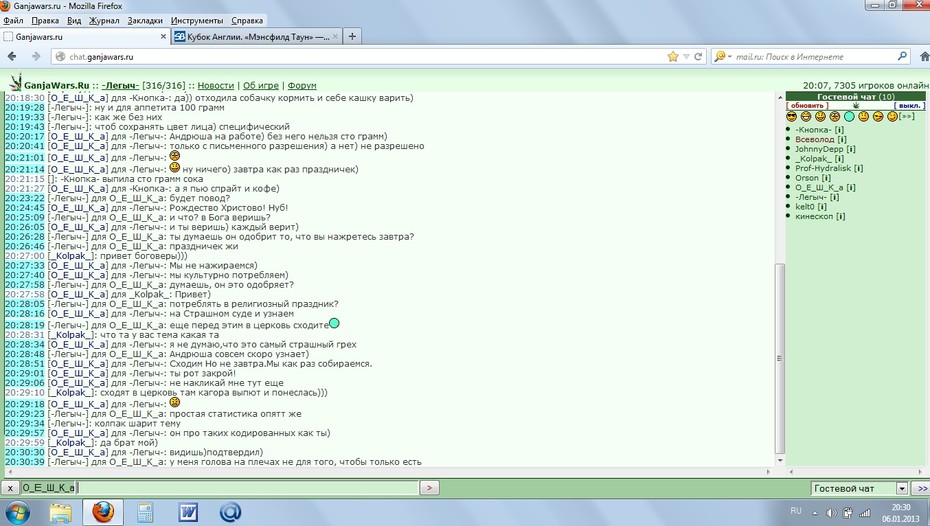Open the Файл menu
This screenshot has height=526, width=930.
(13, 21)
